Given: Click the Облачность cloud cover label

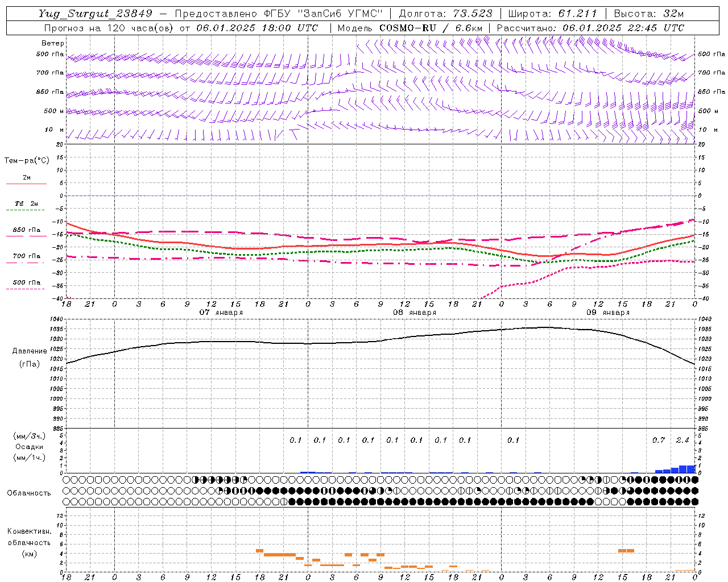Looking at the screenshot, I should [x=29, y=493].
